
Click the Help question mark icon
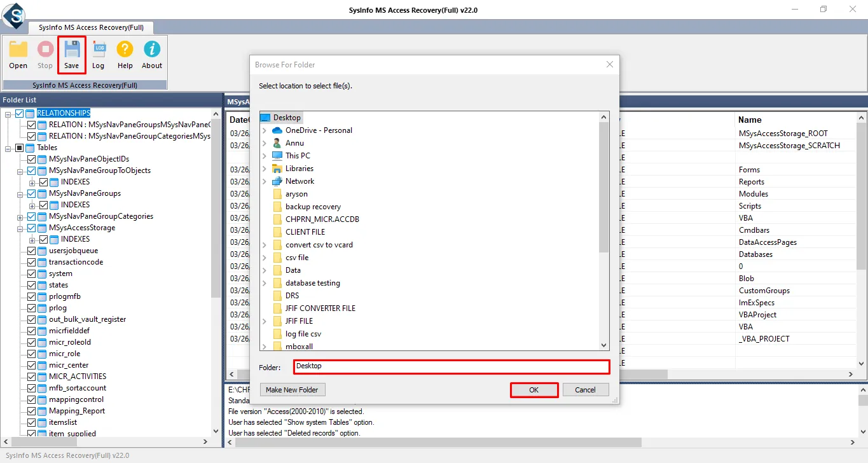125,50
